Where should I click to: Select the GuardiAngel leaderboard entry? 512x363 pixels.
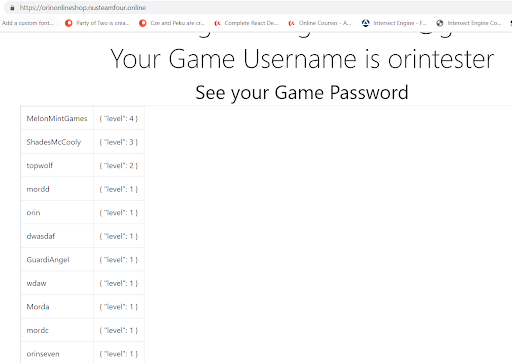point(57,260)
